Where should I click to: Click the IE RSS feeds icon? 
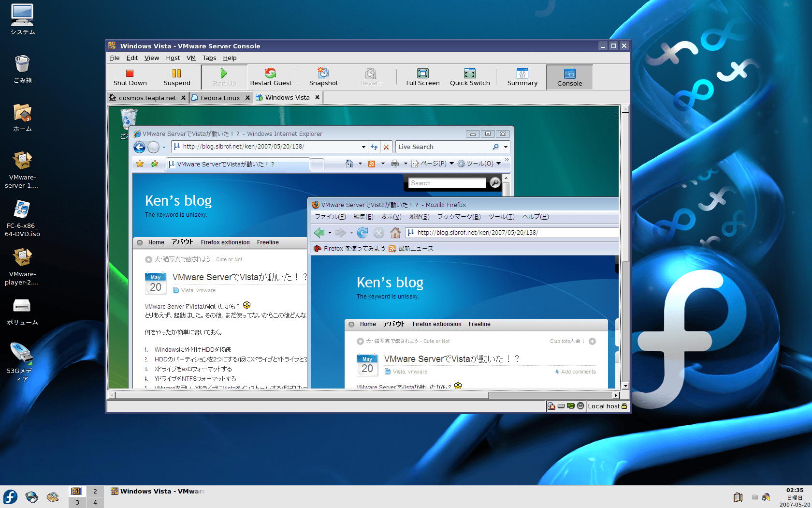click(372, 164)
